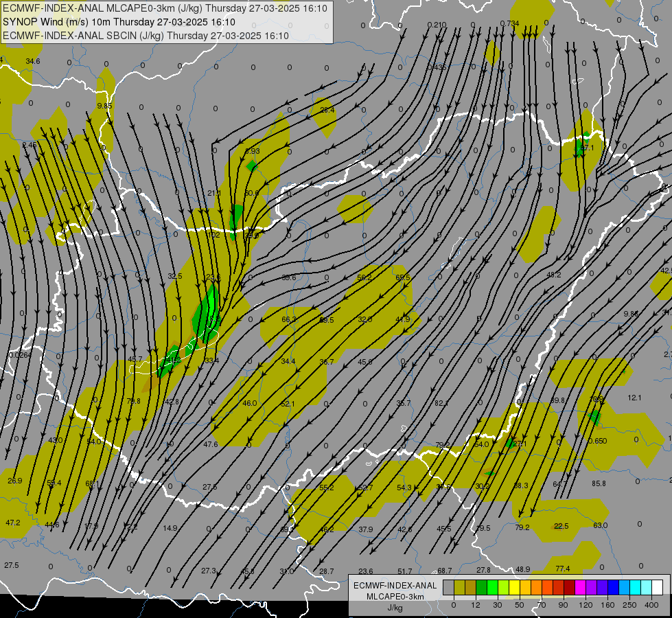This screenshot has width=672, height=618.
Task: Click the map value 66.3
Action: coord(289,319)
